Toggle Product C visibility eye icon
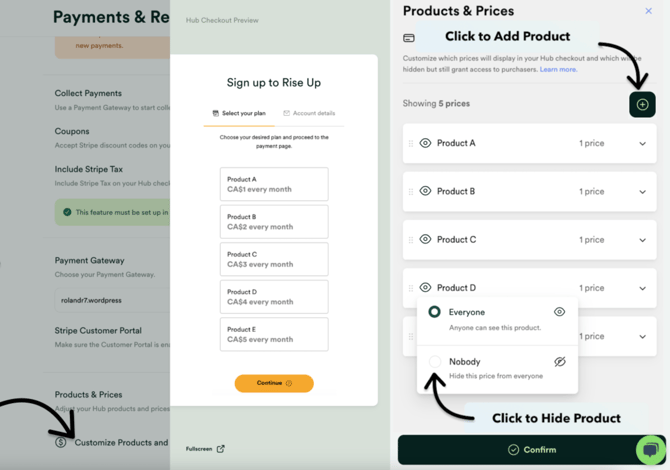 pyautogui.click(x=425, y=239)
